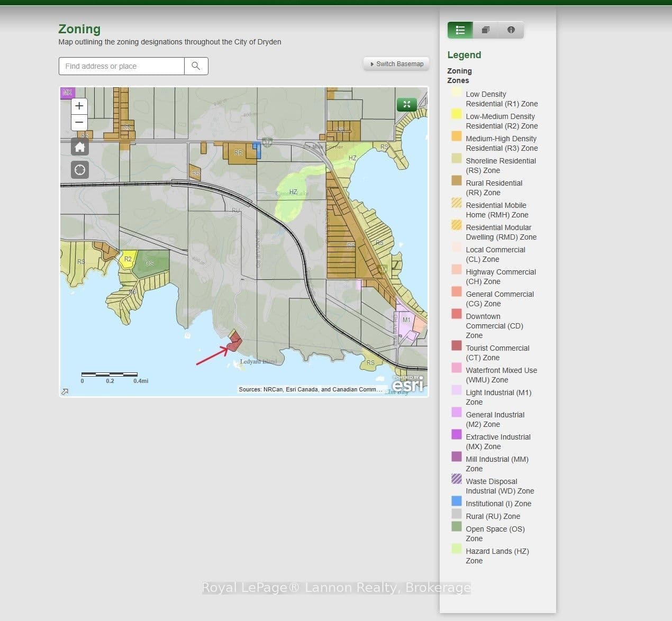The image size is (672, 621).
Task: Click the Rural (RU) Zone swatch
Action: [457, 514]
